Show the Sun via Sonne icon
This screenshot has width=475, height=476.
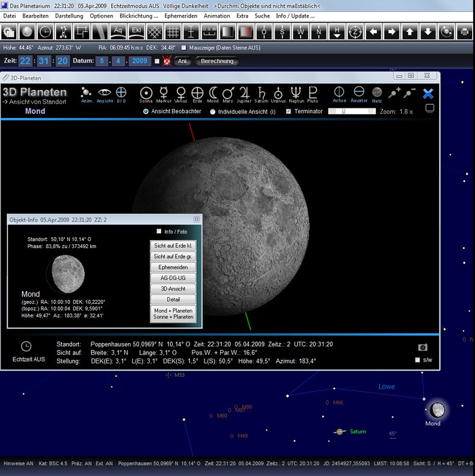[x=146, y=92]
